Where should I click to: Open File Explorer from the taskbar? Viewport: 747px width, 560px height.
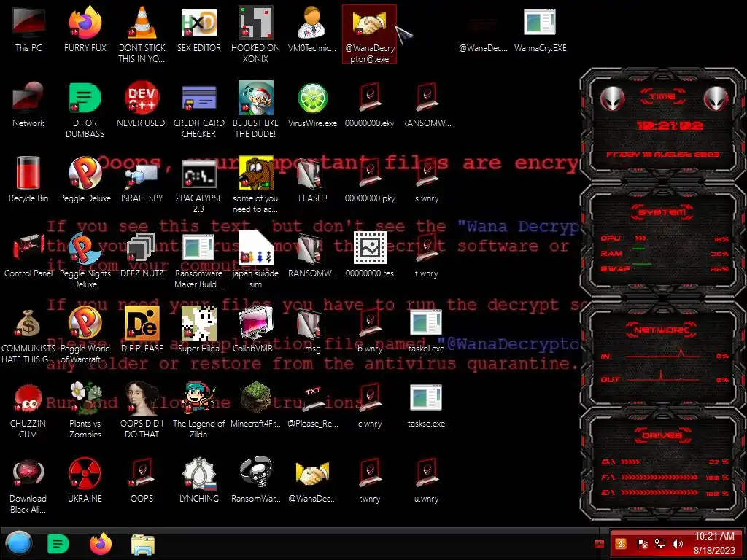tap(142, 544)
